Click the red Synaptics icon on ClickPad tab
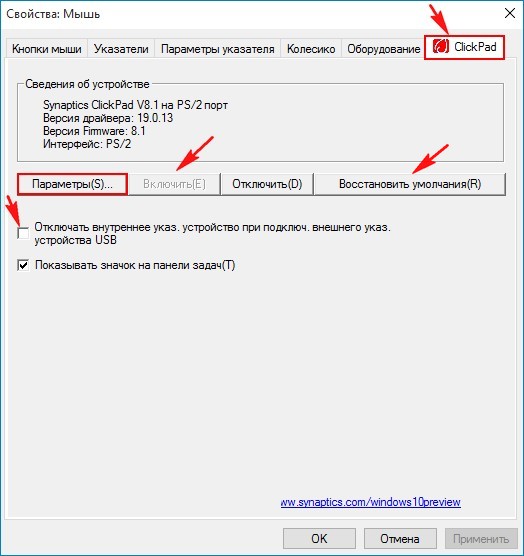Screen dimensions: 524x556 (x=441, y=46)
